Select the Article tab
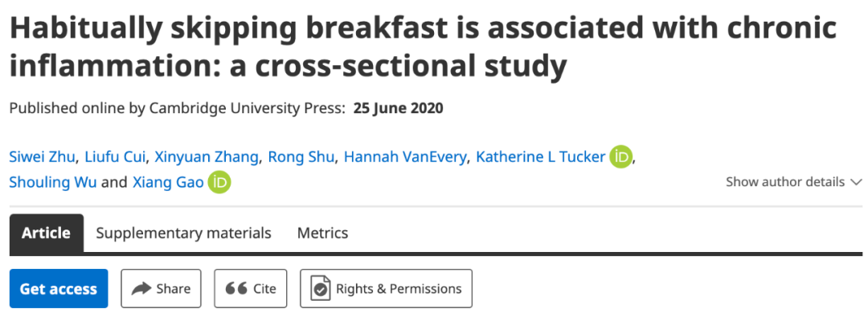Image resolution: width=868 pixels, height=317 pixels. (x=47, y=233)
